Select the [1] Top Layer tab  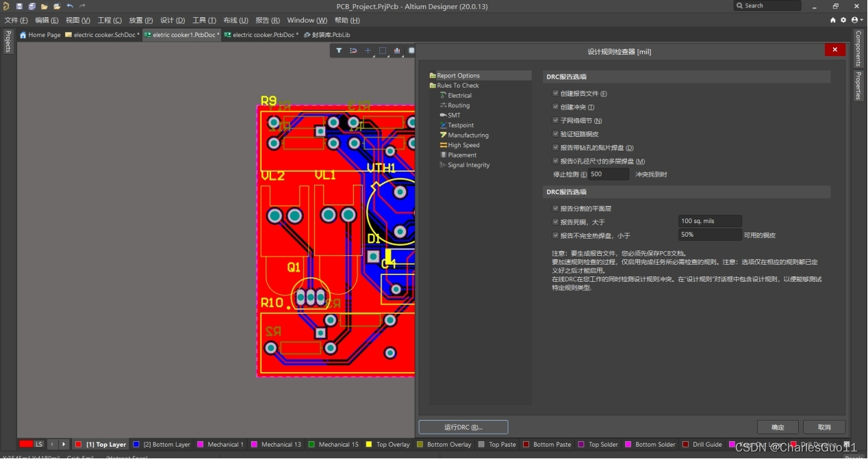click(101, 445)
